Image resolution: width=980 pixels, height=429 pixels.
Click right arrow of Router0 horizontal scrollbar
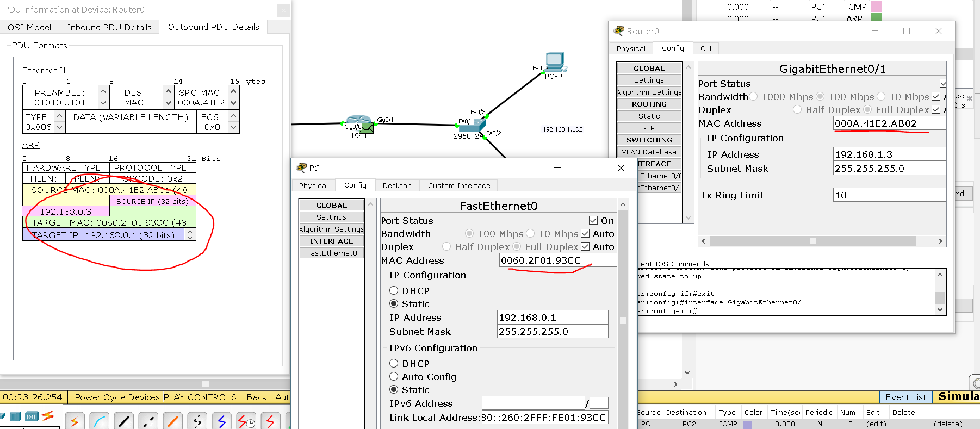click(940, 241)
